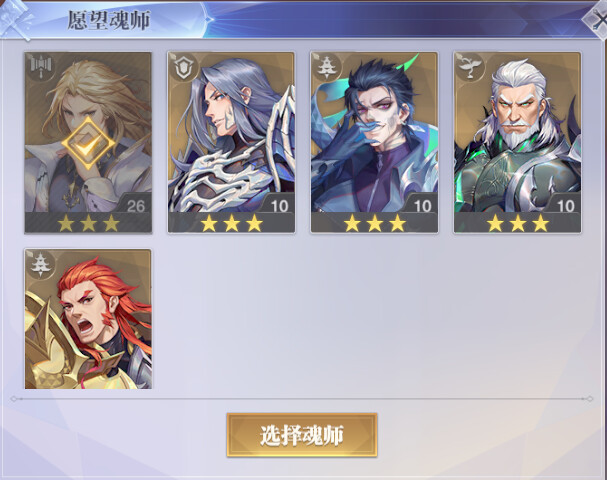This screenshot has height=480, width=607.
Task: Click level 10 badge on silver-haired card
Action: coord(278,204)
